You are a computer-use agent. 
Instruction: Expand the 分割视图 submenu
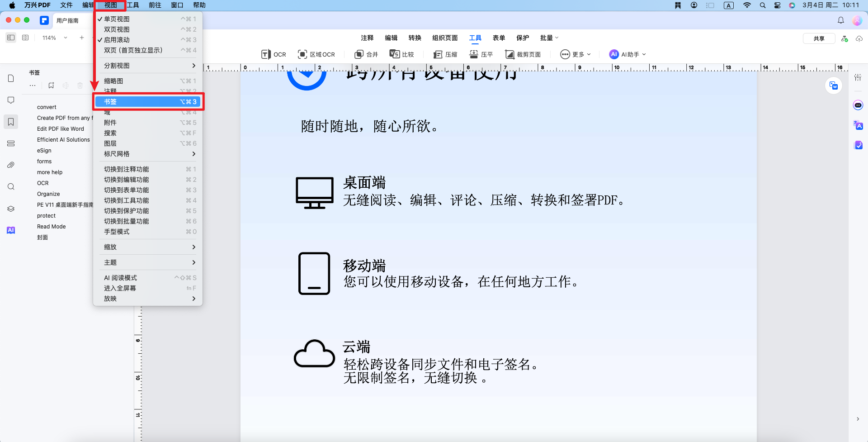click(148, 66)
